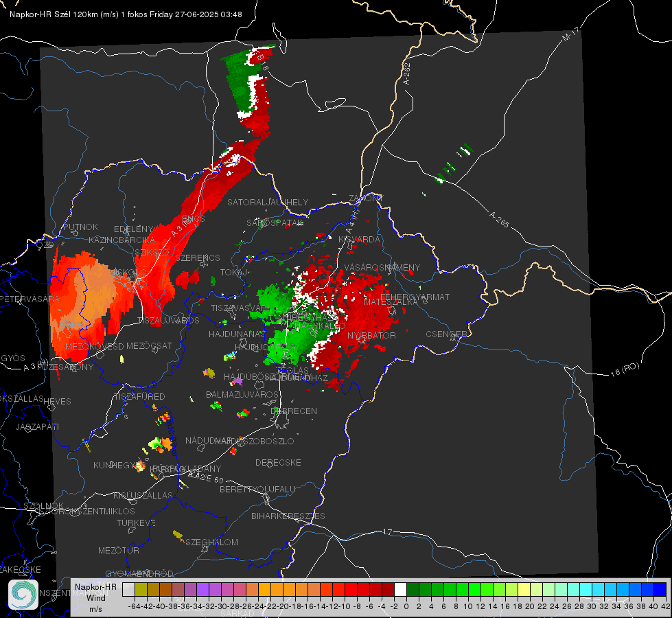Pick the amber swatch between -24 and -22
This screenshot has height=618, width=672.
coord(264,589)
